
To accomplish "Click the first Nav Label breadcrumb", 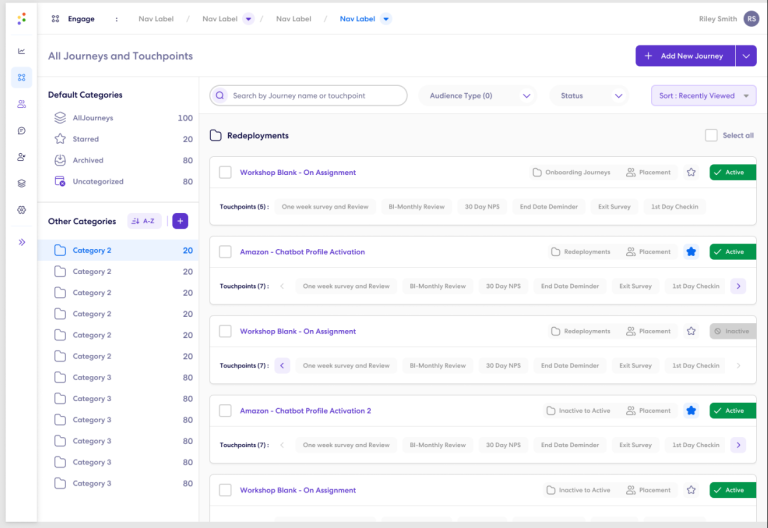I will coord(156,19).
